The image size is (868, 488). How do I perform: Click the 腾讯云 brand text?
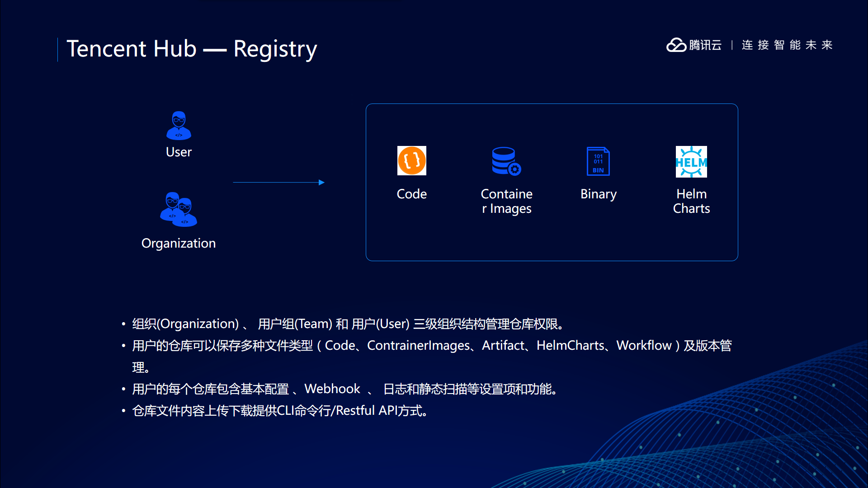coord(705,45)
